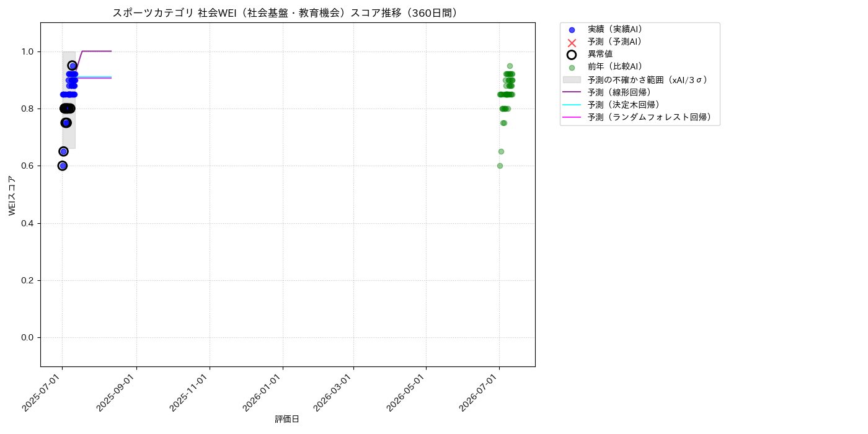Click the outlier point at 0.75 score
Screen dimensions: 868x434
pyautogui.click(x=66, y=123)
